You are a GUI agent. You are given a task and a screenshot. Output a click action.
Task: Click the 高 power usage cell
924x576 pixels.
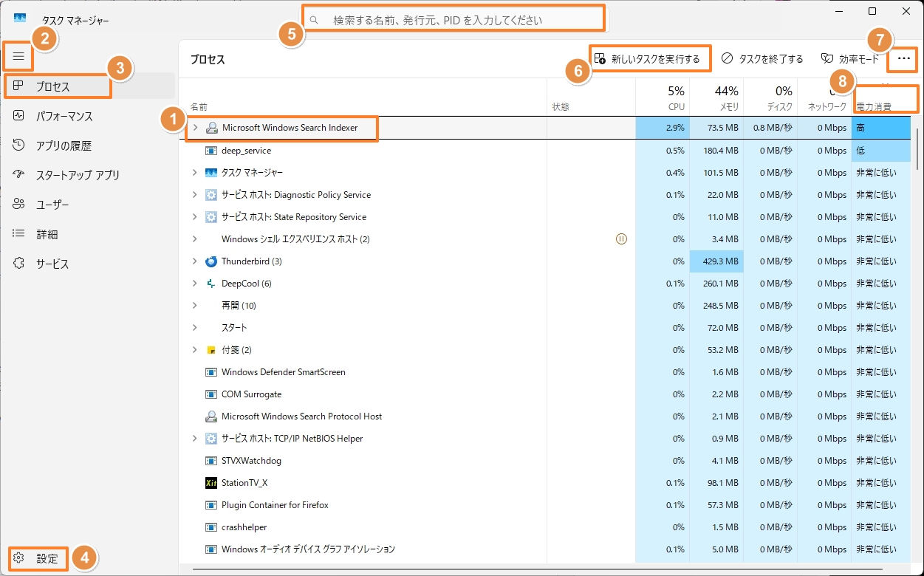(x=881, y=128)
